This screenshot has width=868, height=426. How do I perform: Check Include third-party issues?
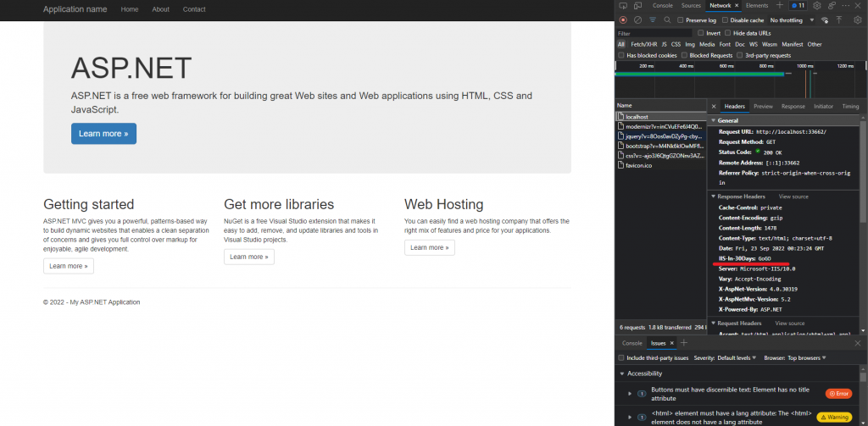coord(621,358)
